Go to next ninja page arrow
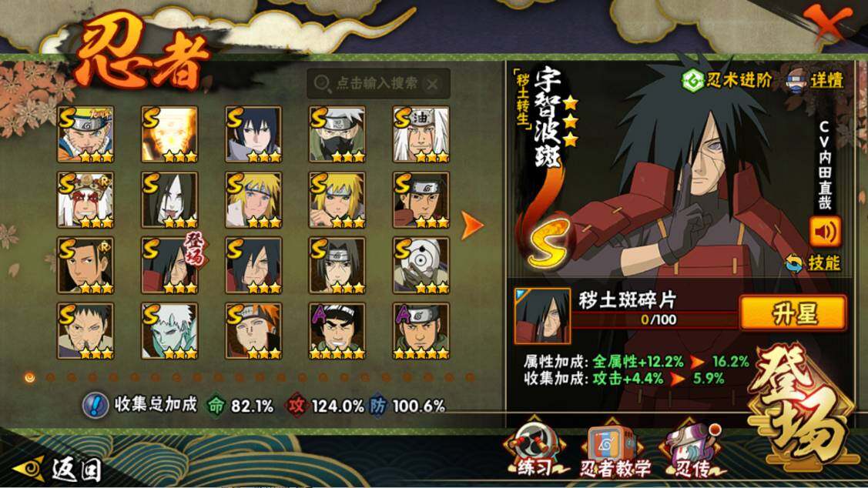Viewport: 868px width, 488px height. [x=472, y=226]
